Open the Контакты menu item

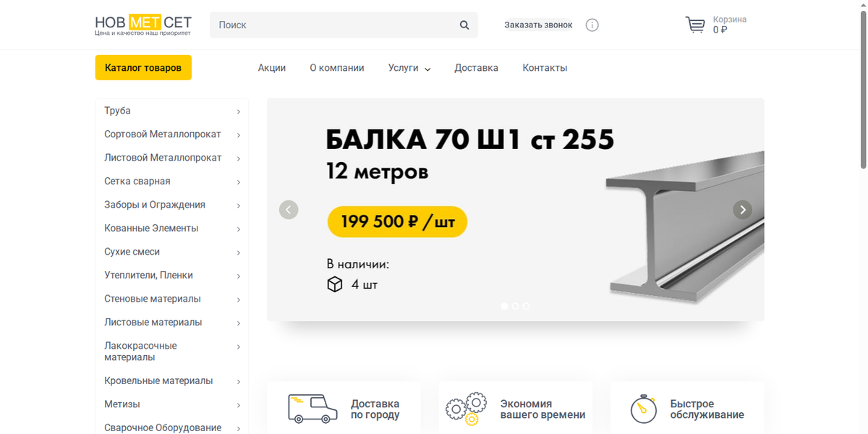click(545, 68)
